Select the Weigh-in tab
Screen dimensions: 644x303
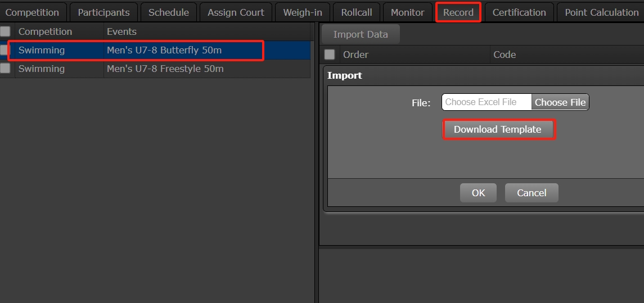(x=302, y=12)
